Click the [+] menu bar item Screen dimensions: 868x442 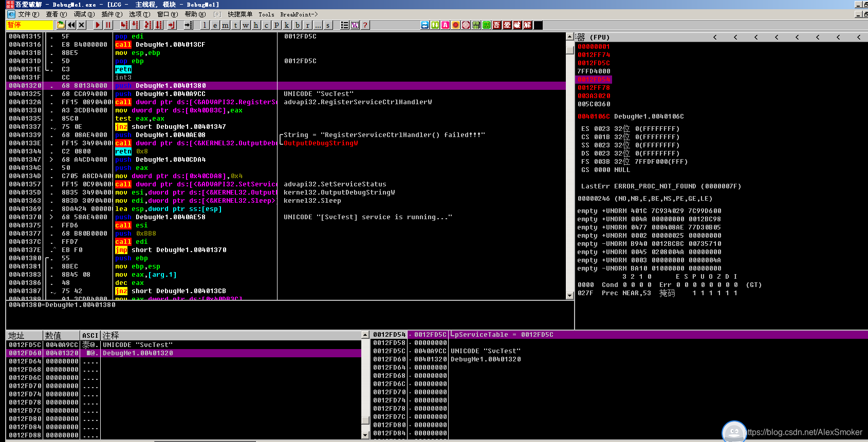[x=217, y=14]
